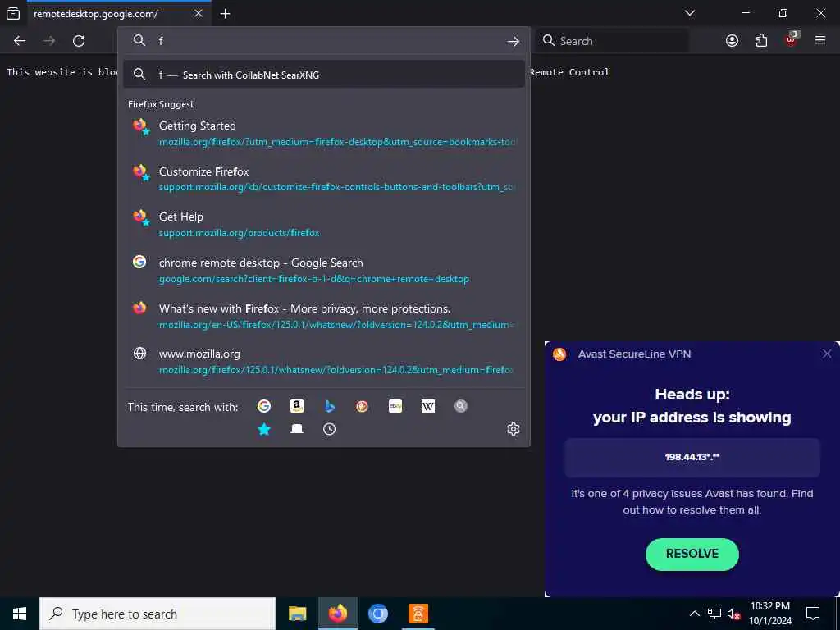
Task: Open Chromium from the taskbar
Action: [x=377, y=614]
